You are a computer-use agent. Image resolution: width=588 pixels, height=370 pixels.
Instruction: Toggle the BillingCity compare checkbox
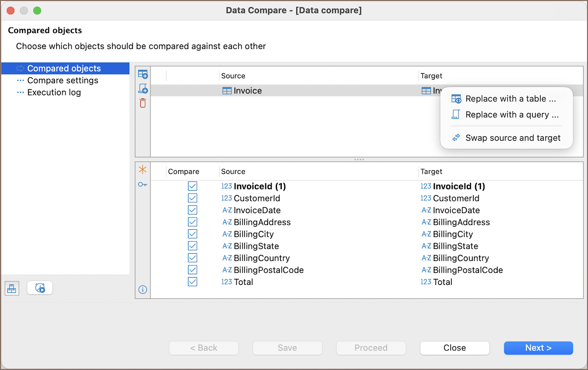(192, 234)
